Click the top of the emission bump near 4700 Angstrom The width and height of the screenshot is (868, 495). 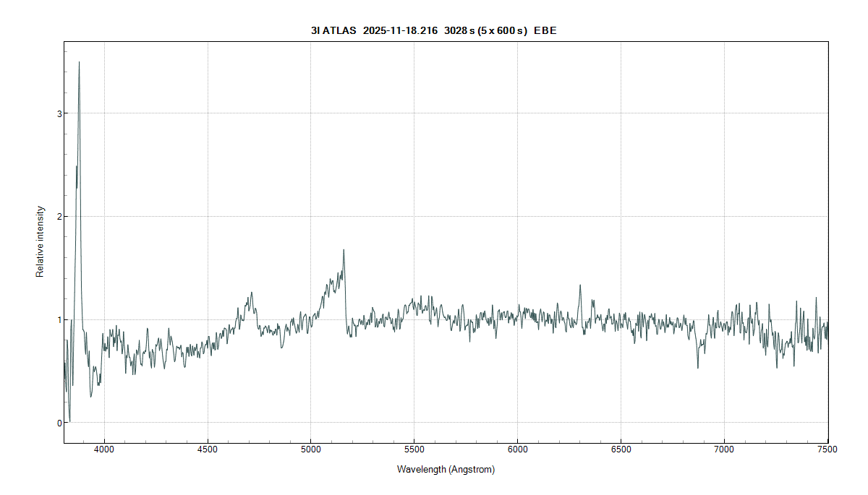click(x=251, y=293)
